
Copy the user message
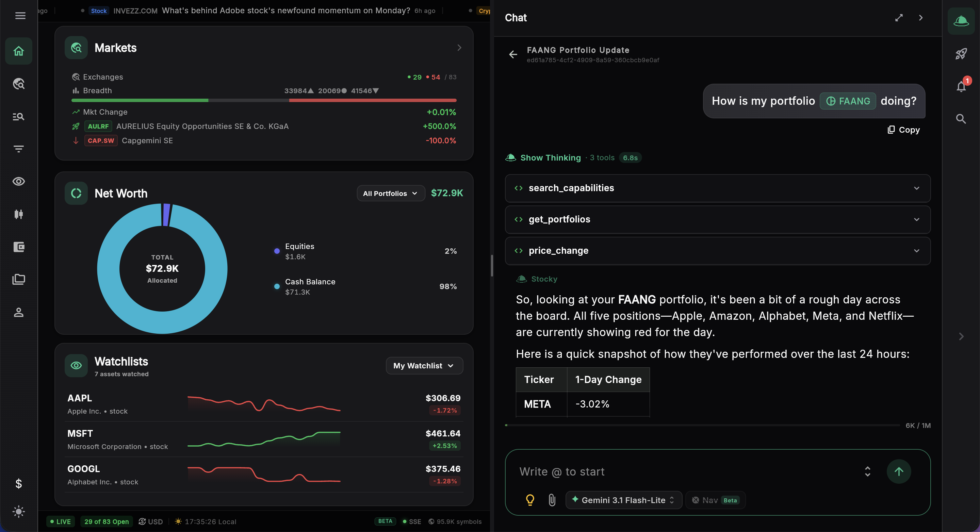tap(903, 130)
